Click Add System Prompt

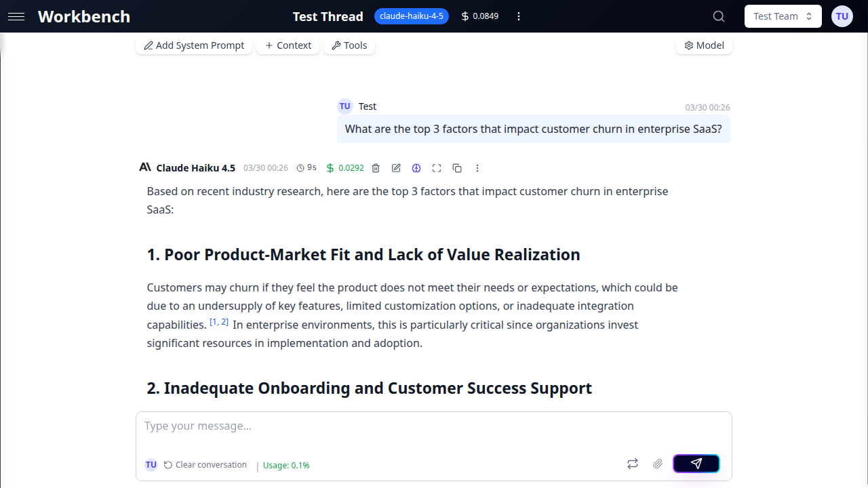pyautogui.click(x=194, y=45)
